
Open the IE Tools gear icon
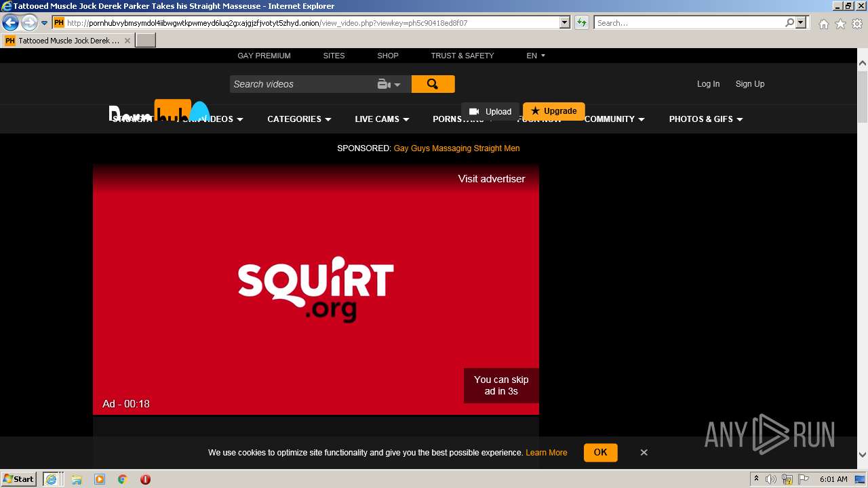coord(857,24)
